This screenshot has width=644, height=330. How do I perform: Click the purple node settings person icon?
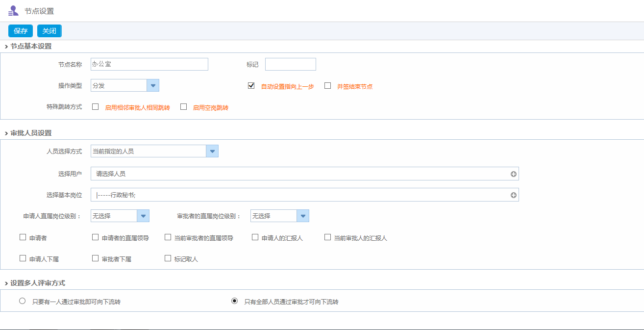(x=13, y=10)
